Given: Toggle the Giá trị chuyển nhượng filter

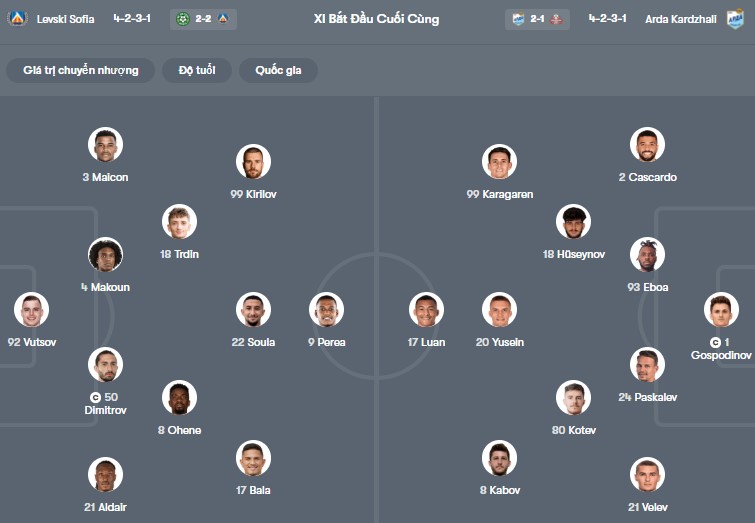Looking at the screenshot, I should 81,70.
